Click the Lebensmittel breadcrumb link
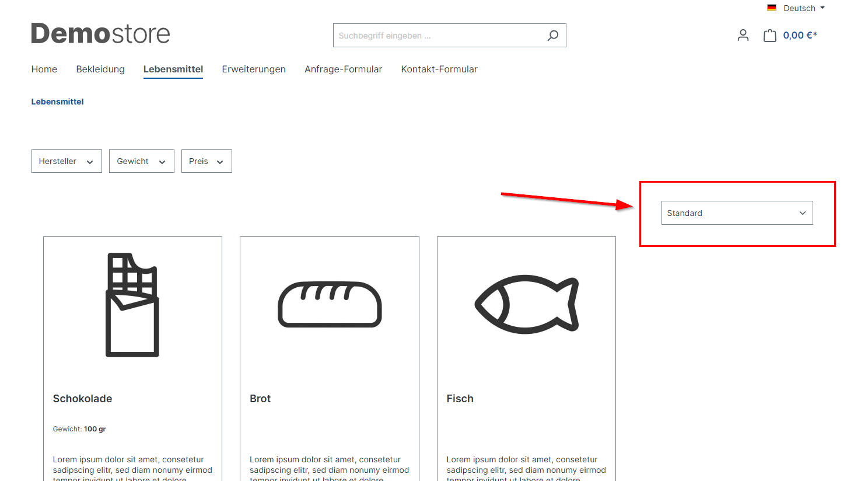 (x=57, y=102)
